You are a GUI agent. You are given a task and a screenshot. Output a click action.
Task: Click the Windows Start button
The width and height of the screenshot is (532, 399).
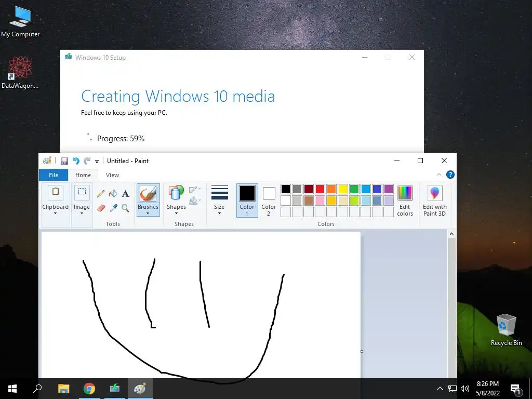click(x=12, y=389)
